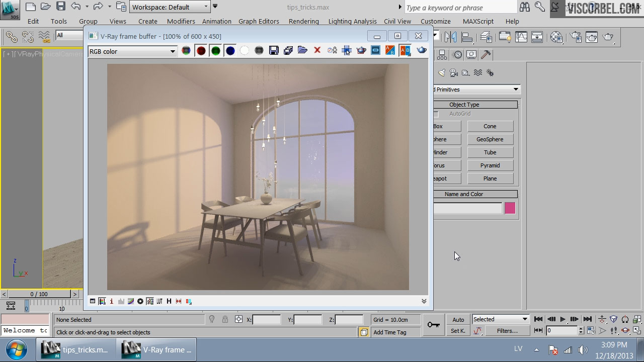Viewport: 644px width, 362px height.
Task: Open the Material Editor checkered sphere icon
Action: pyautogui.click(x=556, y=37)
